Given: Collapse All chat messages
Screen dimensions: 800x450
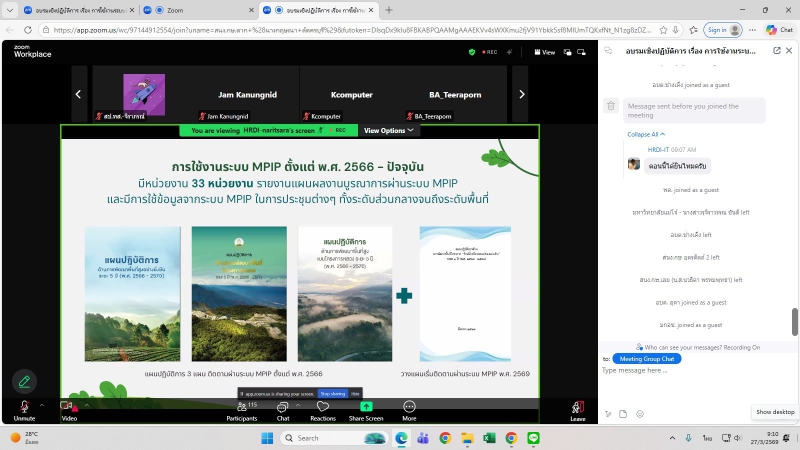Looking at the screenshot, I should (x=644, y=133).
